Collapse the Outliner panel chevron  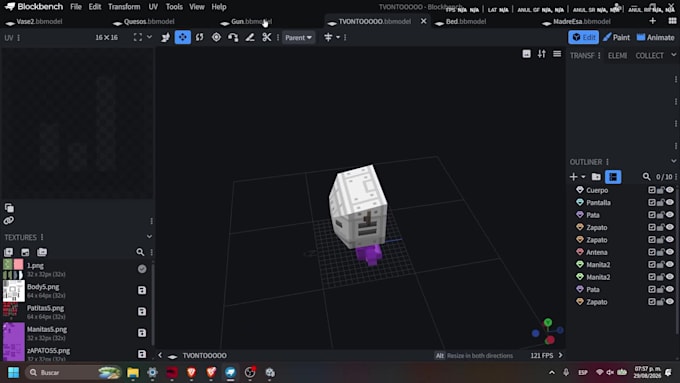click(673, 161)
